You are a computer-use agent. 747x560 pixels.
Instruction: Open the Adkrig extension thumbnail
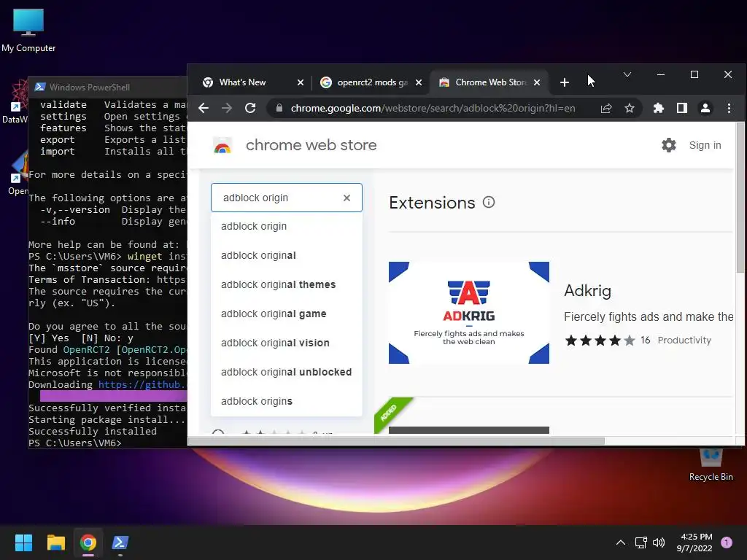pyautogui.click(x=469, y=313)
